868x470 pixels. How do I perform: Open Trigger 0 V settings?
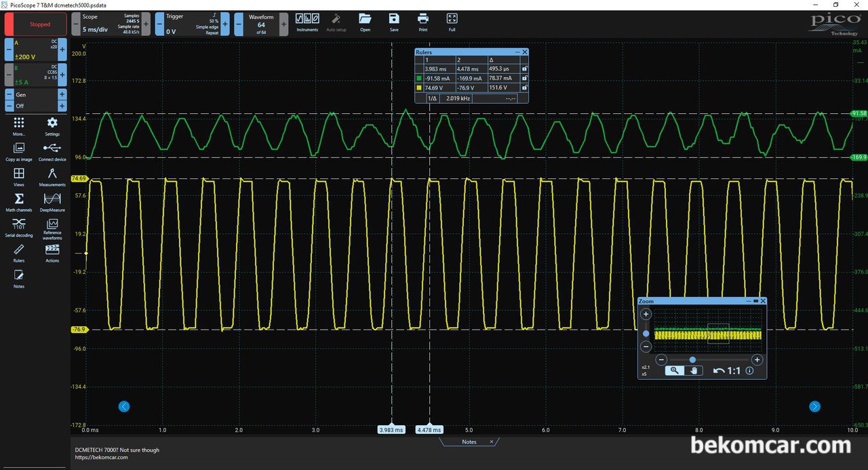click(193, 24)
